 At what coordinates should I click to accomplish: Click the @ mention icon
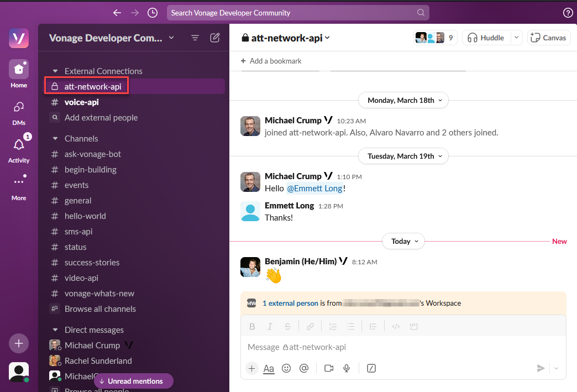pos(304,368)
